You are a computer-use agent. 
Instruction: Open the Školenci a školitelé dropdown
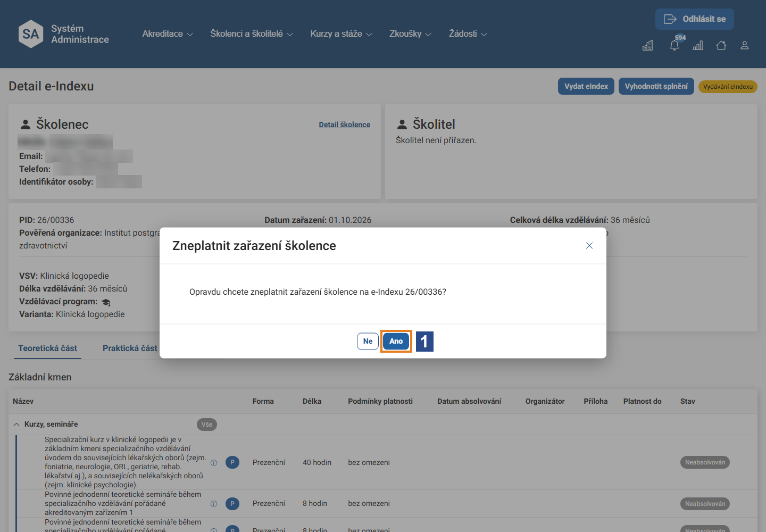252,34
